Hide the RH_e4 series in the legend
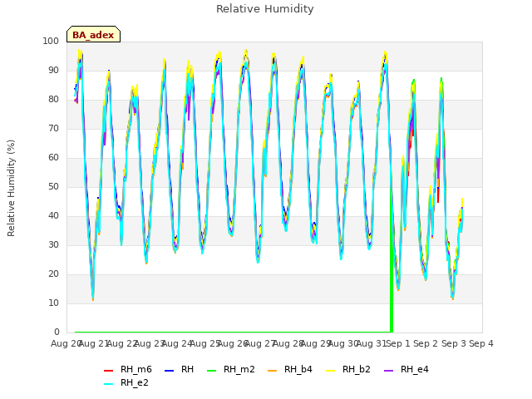The height and width of the screenshot is (399, 532). tap(406, 369)
